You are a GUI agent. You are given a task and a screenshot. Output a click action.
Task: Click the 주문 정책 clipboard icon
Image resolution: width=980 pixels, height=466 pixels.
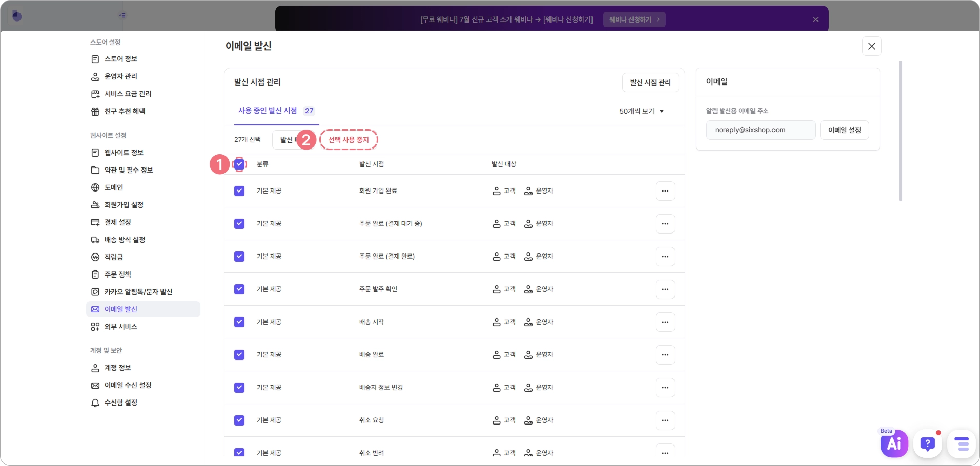[x=95, y=274]
